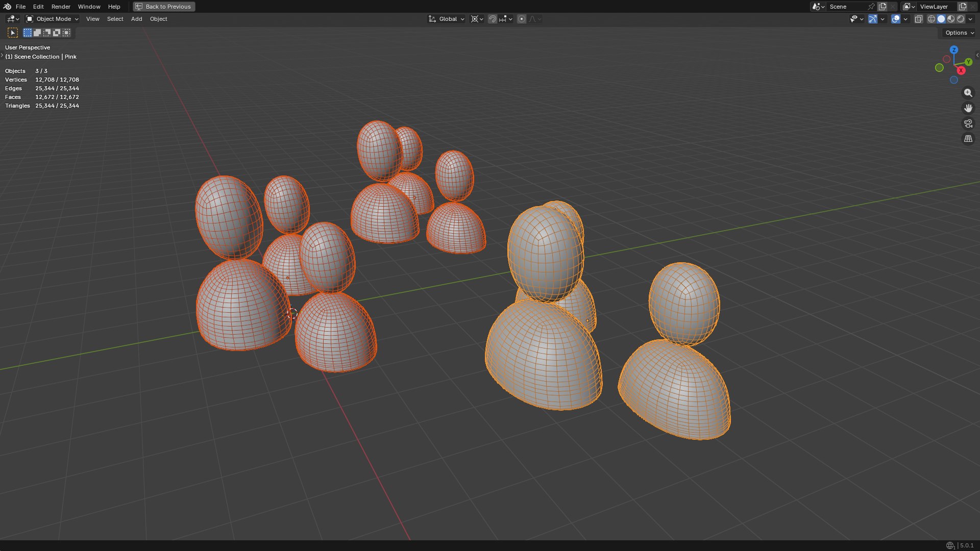
Task: Switch to Solid shading
Action: pyautogui.click(x=941, y=19)
